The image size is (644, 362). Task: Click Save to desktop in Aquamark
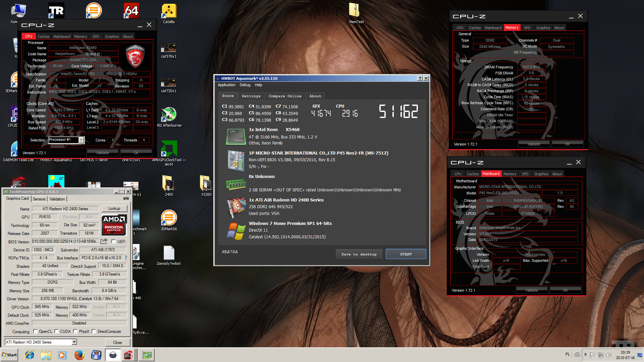point(359,254)
